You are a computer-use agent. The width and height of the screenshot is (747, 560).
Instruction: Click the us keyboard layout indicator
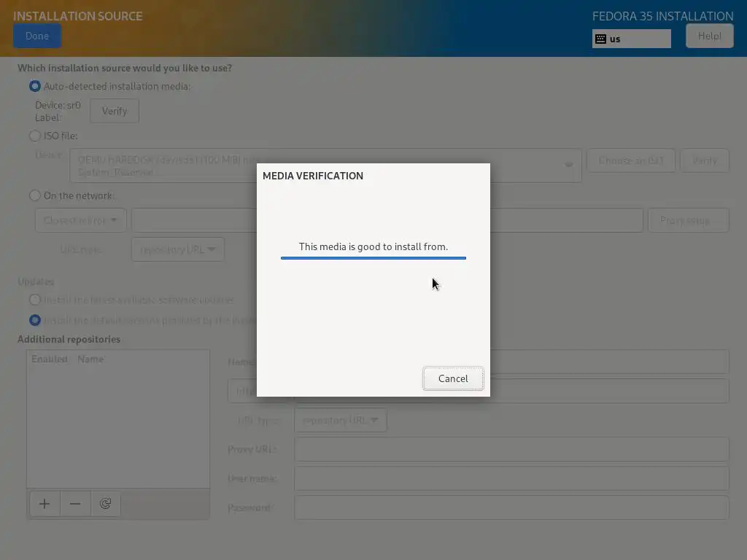click(x=631, y=39)
